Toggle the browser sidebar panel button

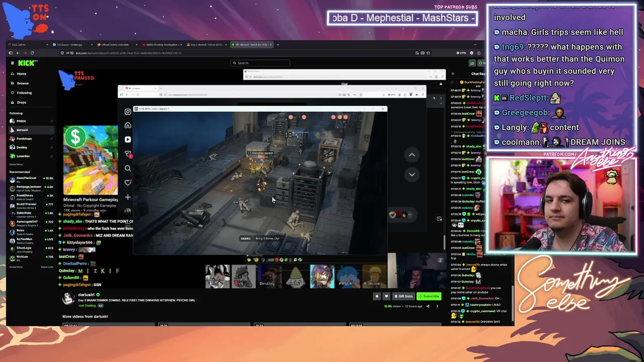(x=11, y=53)
